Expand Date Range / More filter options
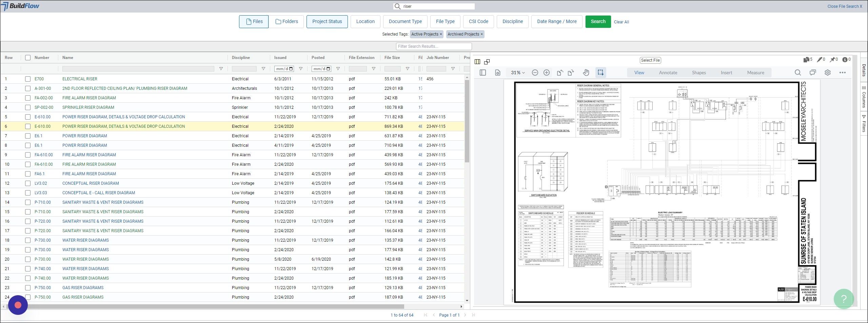Image resolution: width=868 pixels, height=323 pixels. [x=556, y=22]
